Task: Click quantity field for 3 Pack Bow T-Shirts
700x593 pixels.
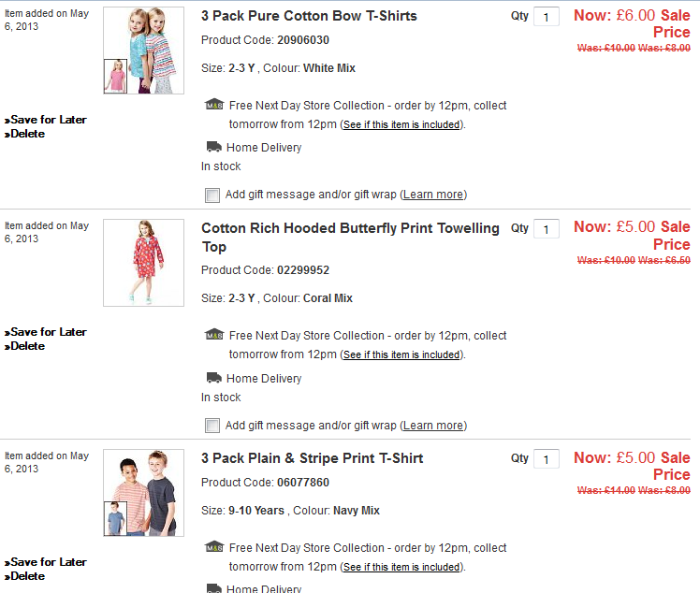Action: pos(546,17)
